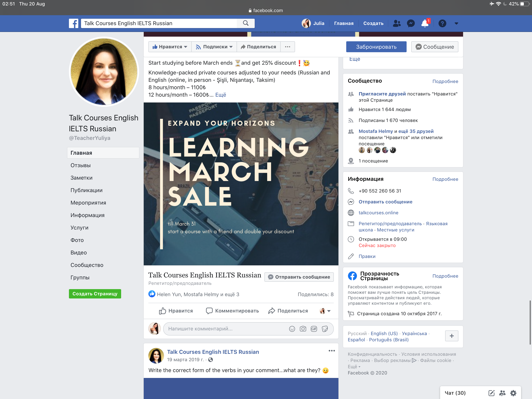532x399 pixels.
Task: Click Julia's profile avatar in top bar
Action: 306,23
